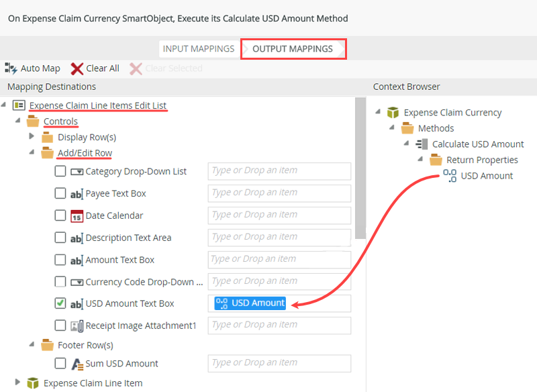This screenshot has width=537, height=392.
Task: Check the Payee Text Box checkbox
Action: tap(60, 193)
